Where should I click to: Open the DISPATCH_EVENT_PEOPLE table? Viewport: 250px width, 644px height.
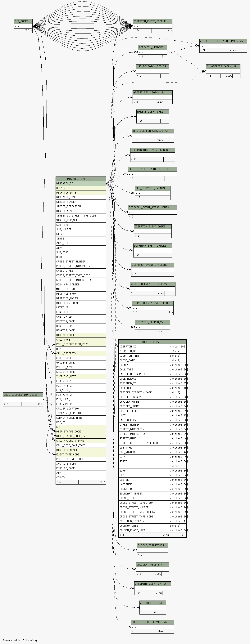click(152, 21)
